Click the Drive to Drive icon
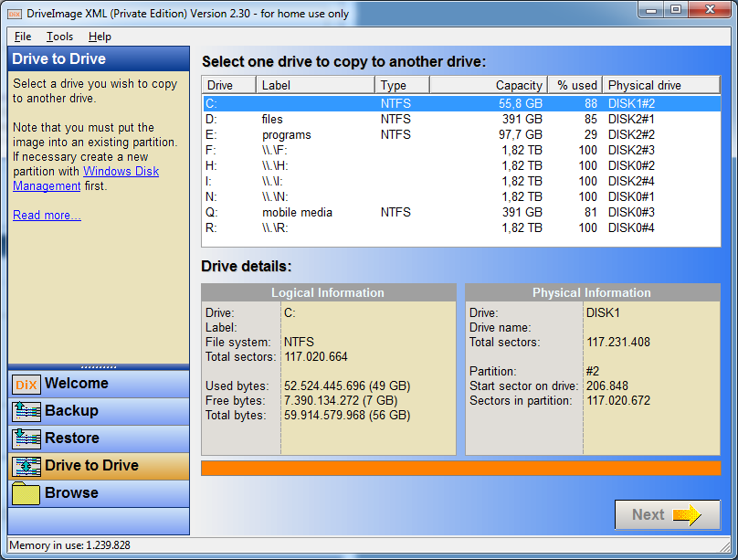The image size is (738, 560). 26,466
